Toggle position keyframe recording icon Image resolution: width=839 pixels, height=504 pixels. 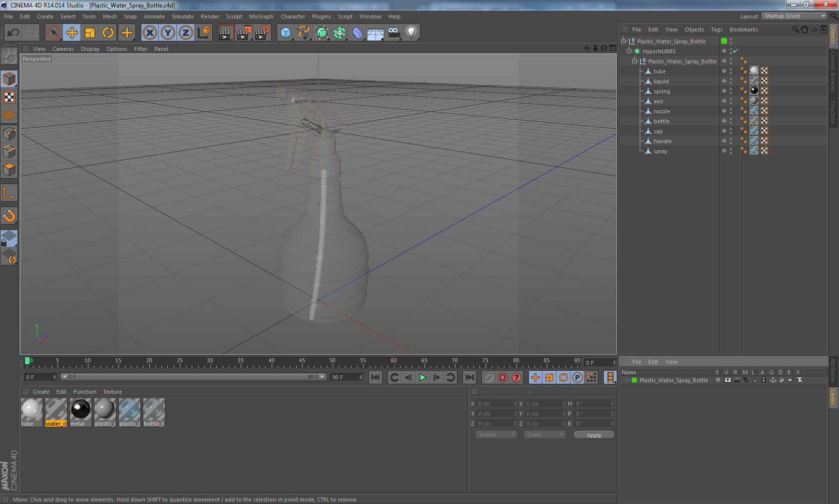click(x=535, y=377)
